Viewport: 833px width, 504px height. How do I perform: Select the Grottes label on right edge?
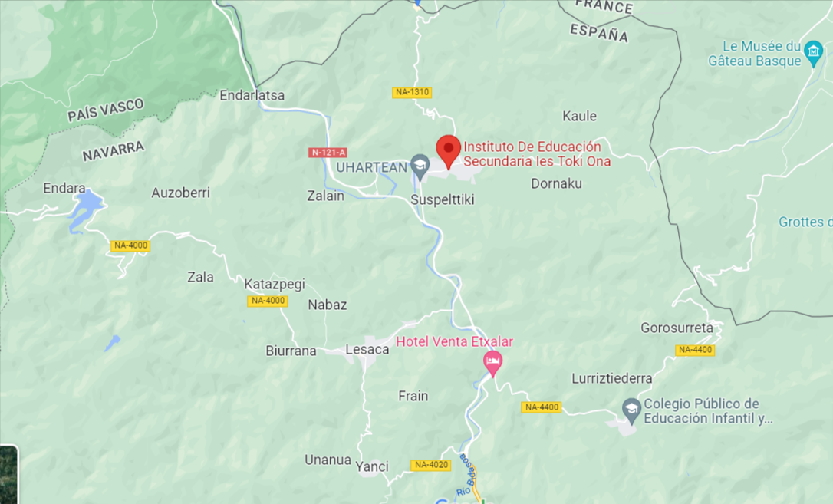click(x=805, y=222)
